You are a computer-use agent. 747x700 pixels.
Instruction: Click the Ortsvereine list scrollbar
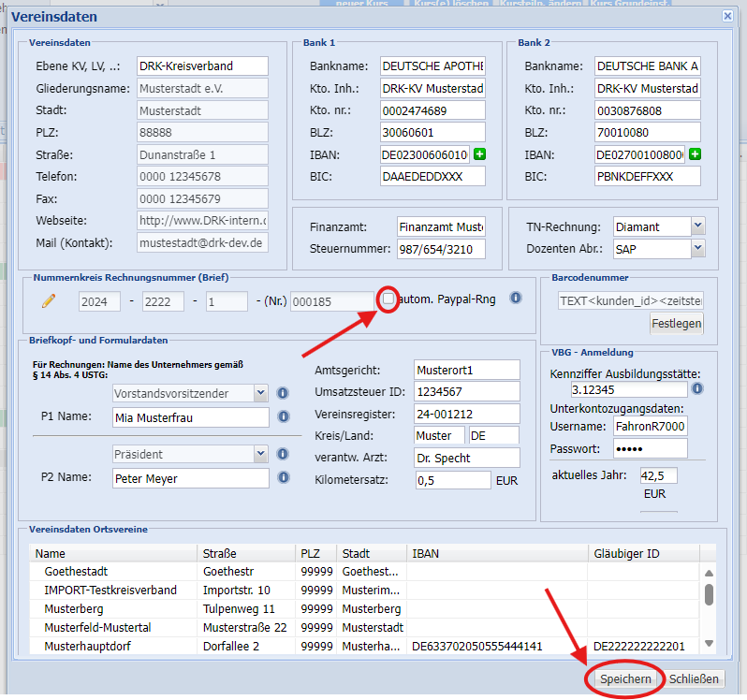click(709, 595)
